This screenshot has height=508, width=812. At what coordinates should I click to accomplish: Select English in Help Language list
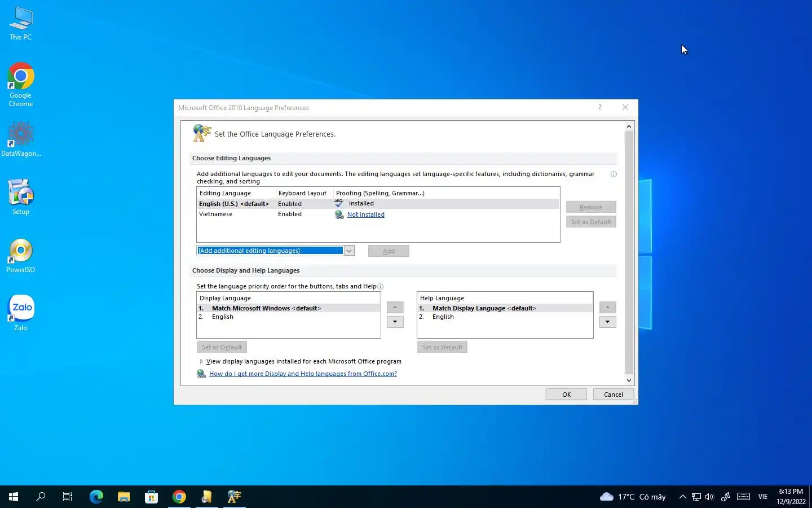point(505,317)
